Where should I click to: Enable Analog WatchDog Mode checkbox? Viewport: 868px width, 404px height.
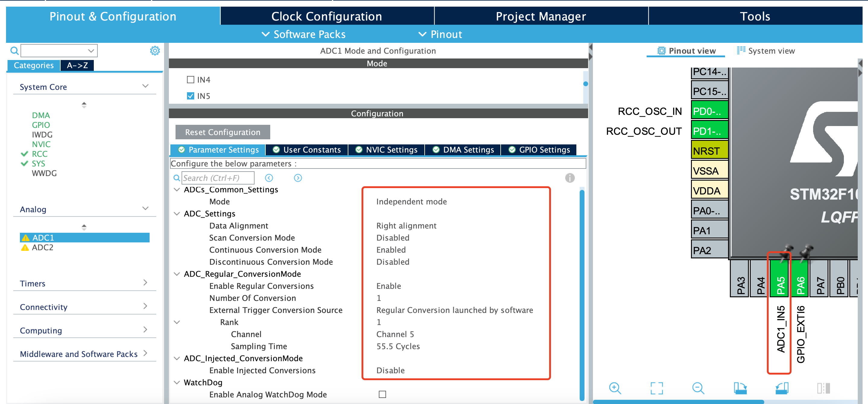tap(382, 394)
